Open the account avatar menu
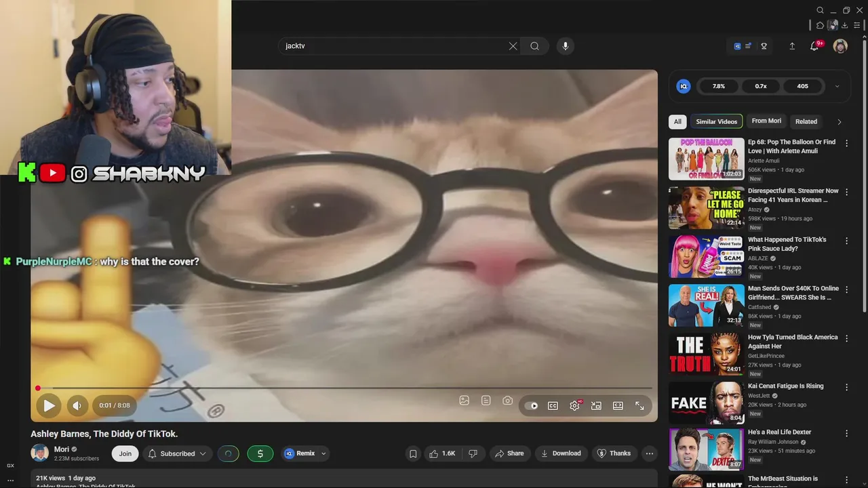The image size is (868, 488). click(840, 46)
